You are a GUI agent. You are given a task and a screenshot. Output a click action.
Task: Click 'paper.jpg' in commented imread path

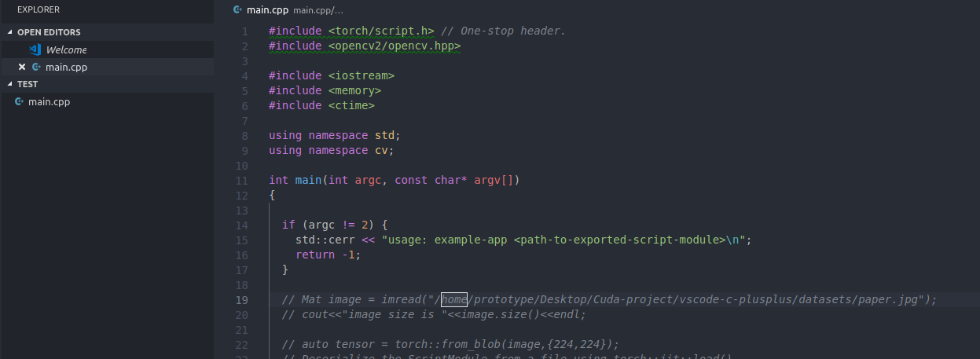point(888,299)
